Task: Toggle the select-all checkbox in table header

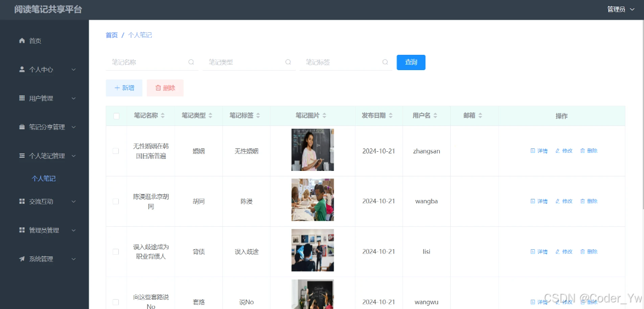Action: (x=116, y=116)
